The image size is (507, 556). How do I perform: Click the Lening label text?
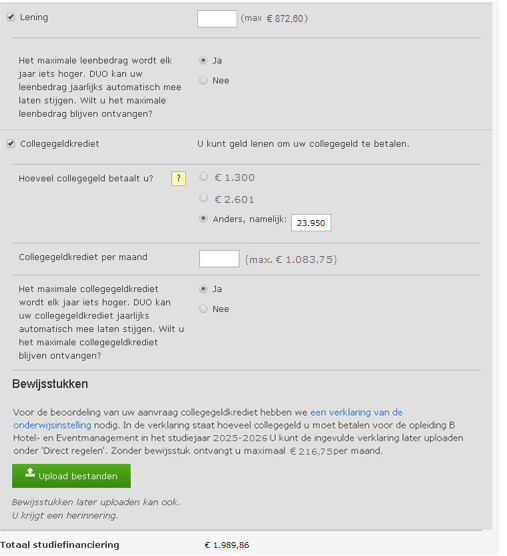(34, 17)
